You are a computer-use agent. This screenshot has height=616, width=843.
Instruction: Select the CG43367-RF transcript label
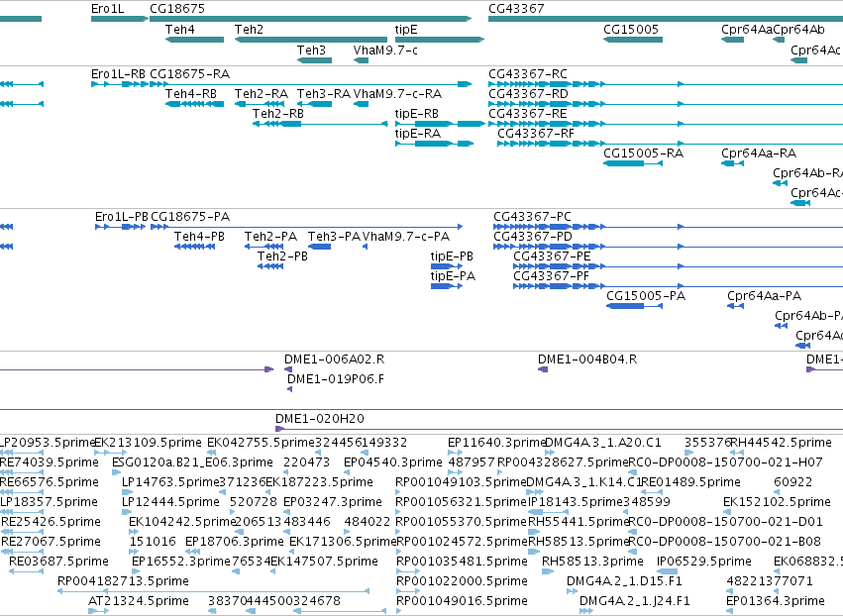536,134
